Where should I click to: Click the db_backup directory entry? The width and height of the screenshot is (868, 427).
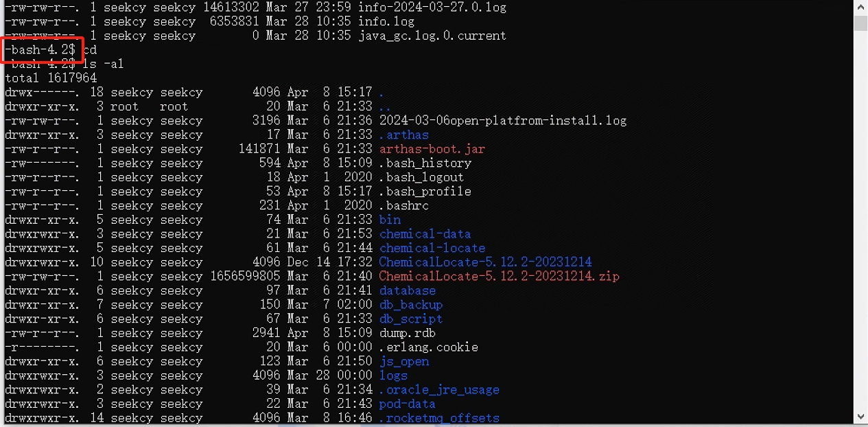click(410, 305)
